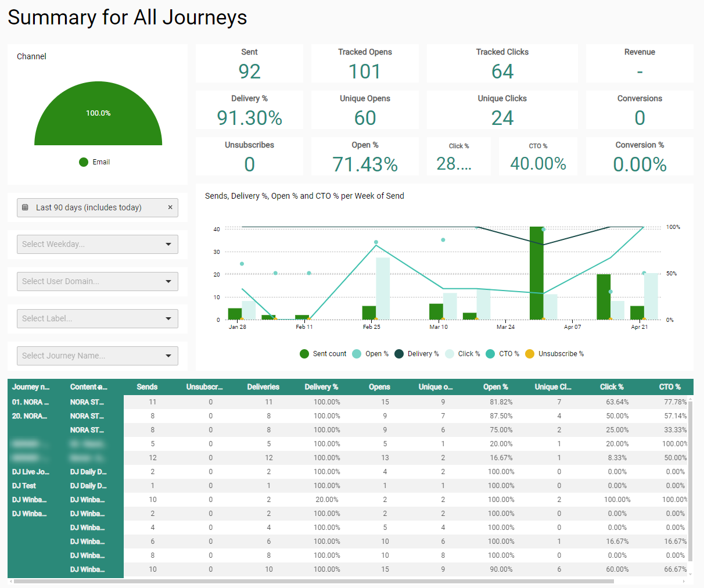This screenshot has width=704, height=588.
Task: Expand the Select Journey Name dropdown
Action: (x=168, y=356)
